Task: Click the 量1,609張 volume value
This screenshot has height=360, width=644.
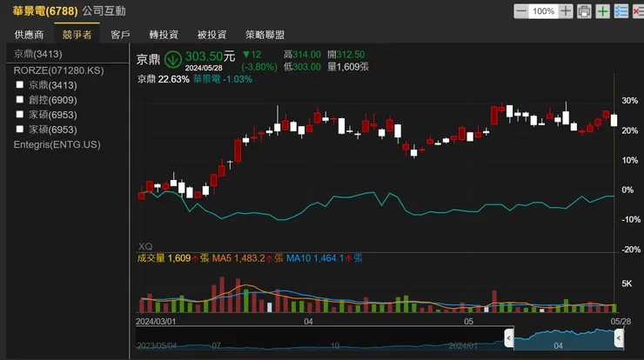Action: pos(348,67)
